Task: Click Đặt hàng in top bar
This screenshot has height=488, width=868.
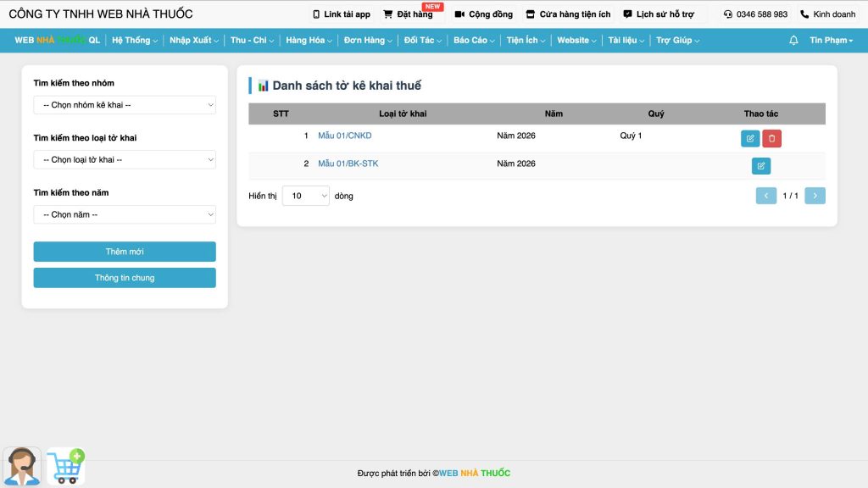Action: [408, 14]
